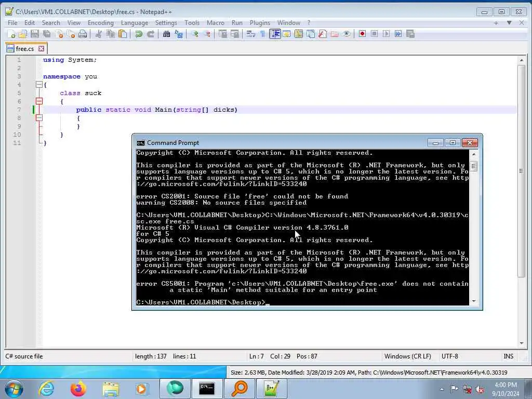Open the Folder as Workspace icon

click(x=335, y=34)
